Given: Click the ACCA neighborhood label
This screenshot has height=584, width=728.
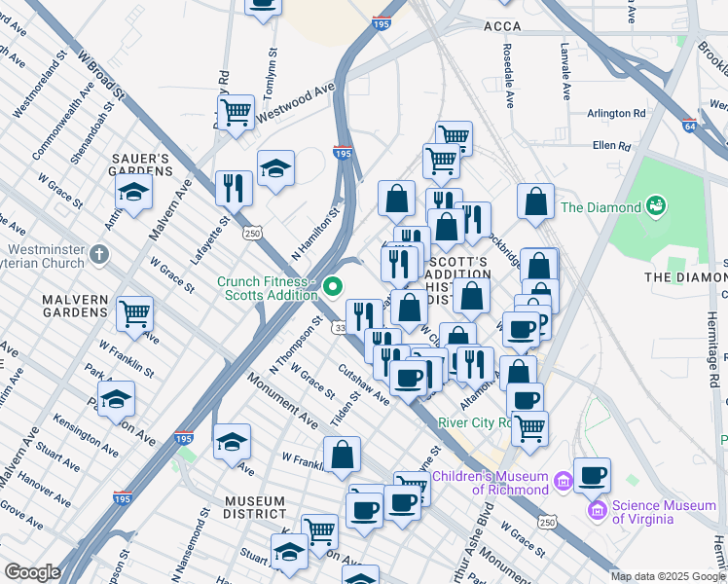Looking at the screenshot, I should point(502,27).
